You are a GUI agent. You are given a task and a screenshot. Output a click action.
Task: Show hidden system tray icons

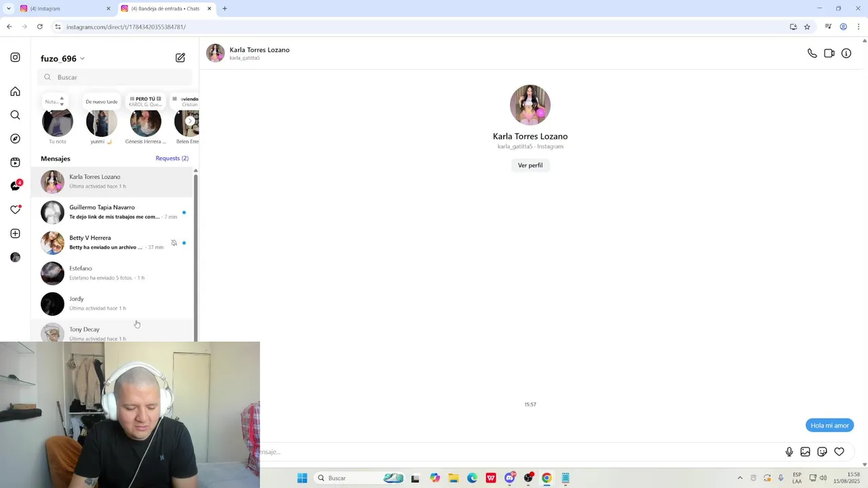[x=740, y=479]
